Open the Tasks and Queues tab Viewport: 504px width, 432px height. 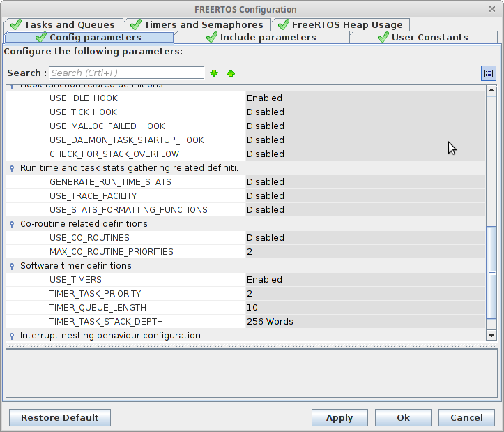[x=63, y=25]
